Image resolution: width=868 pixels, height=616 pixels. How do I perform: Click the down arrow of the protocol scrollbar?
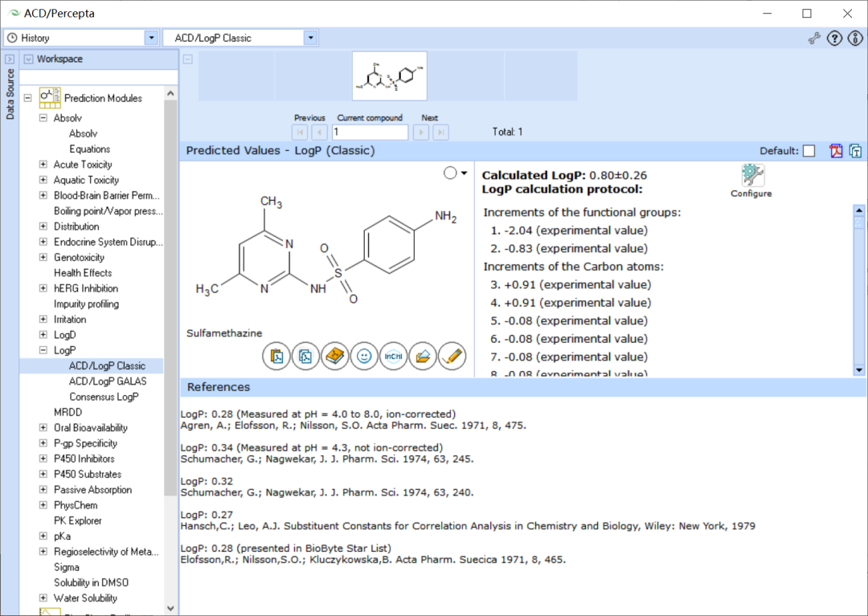tap(859, 370)
